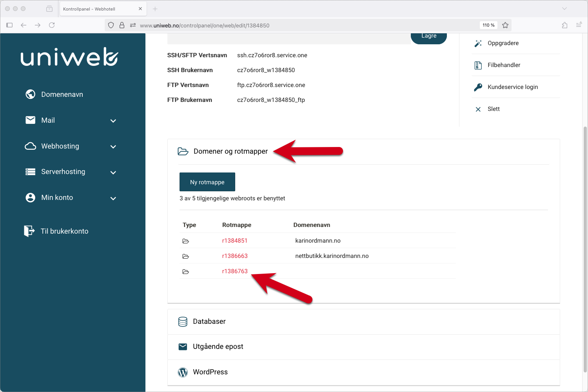Open Webhosting in the sidebar menu

click(60, 146)
